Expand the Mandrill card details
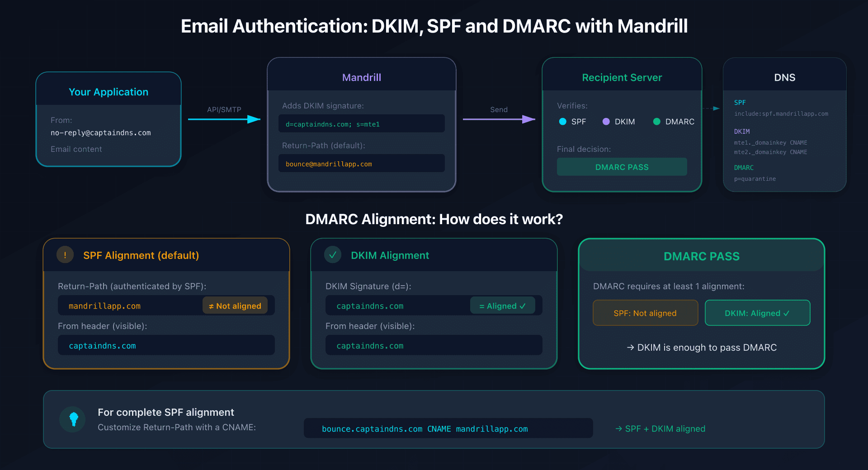868x470 pixels. [361, 77]
